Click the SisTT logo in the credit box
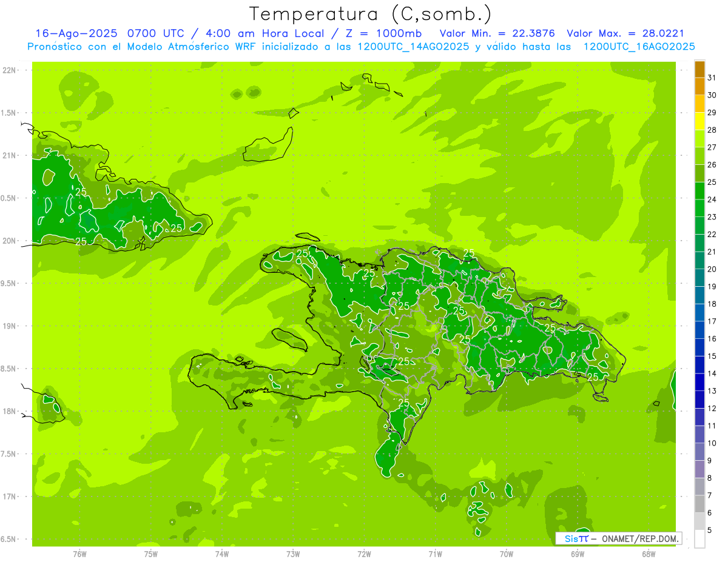The width and height of the screenshot is (728, 562). pos(576,538)
